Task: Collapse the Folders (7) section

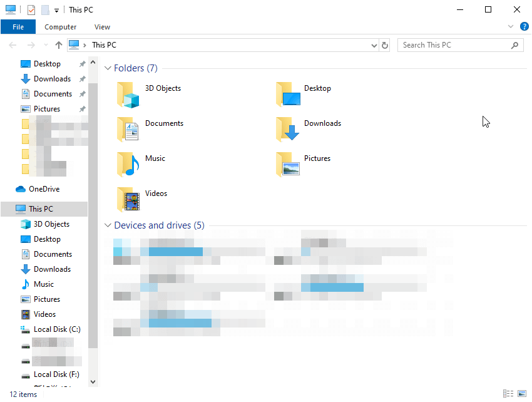Action: click(x=108, y=68)
